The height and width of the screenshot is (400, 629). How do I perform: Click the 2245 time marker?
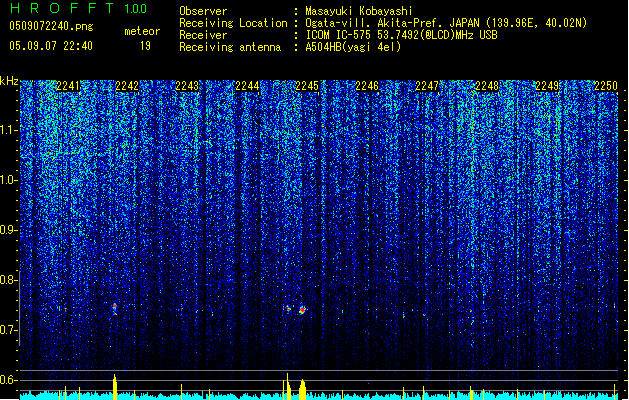(307, 86)
